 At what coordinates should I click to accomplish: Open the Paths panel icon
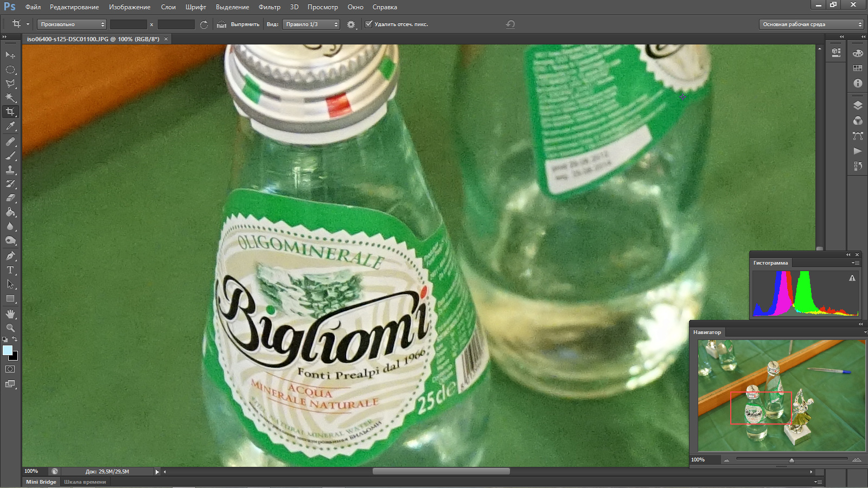click(x=858, y=136)
